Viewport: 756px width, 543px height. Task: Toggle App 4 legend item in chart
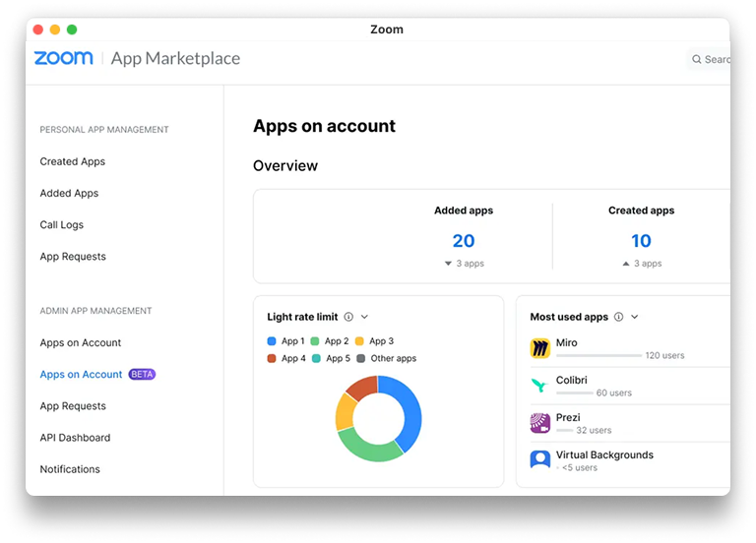[286, 359]
